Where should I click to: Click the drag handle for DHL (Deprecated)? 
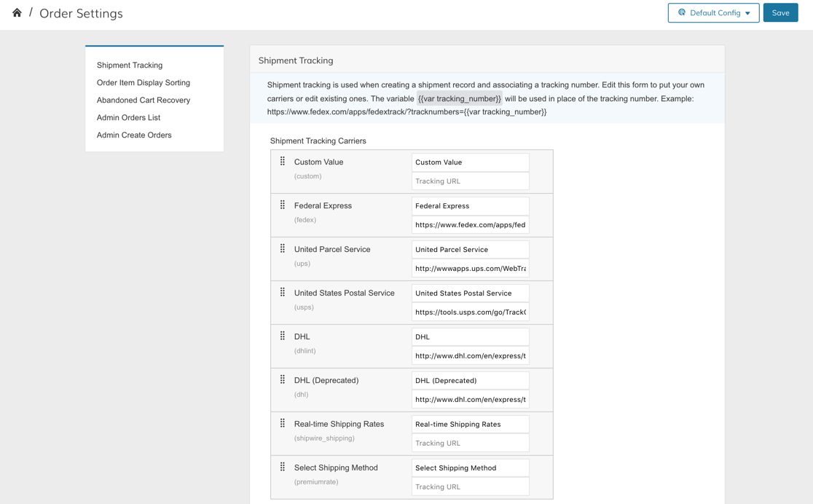pos(283,379)
